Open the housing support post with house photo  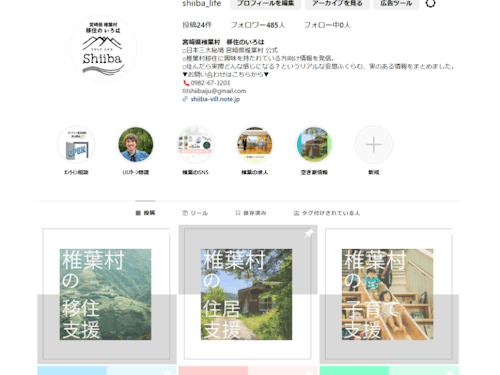click(x=248, y=294)
